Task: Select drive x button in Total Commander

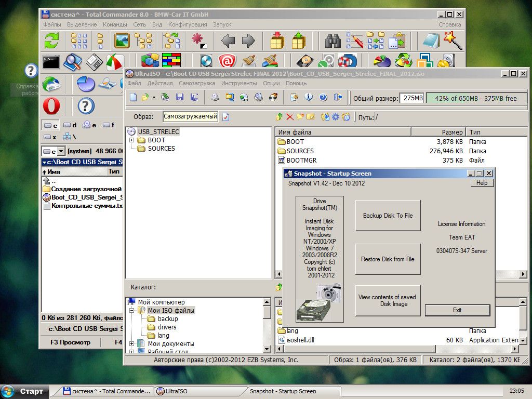Action: coord(50,137)
